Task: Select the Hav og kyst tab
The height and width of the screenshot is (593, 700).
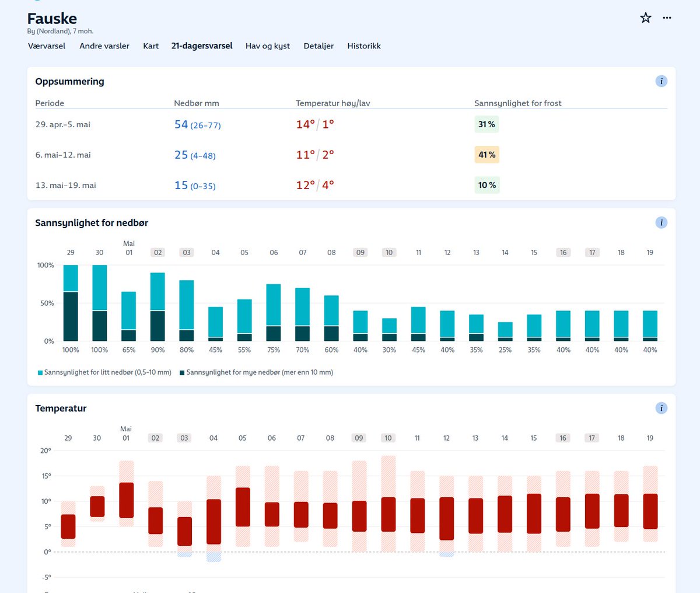Action: coord(267,46)
